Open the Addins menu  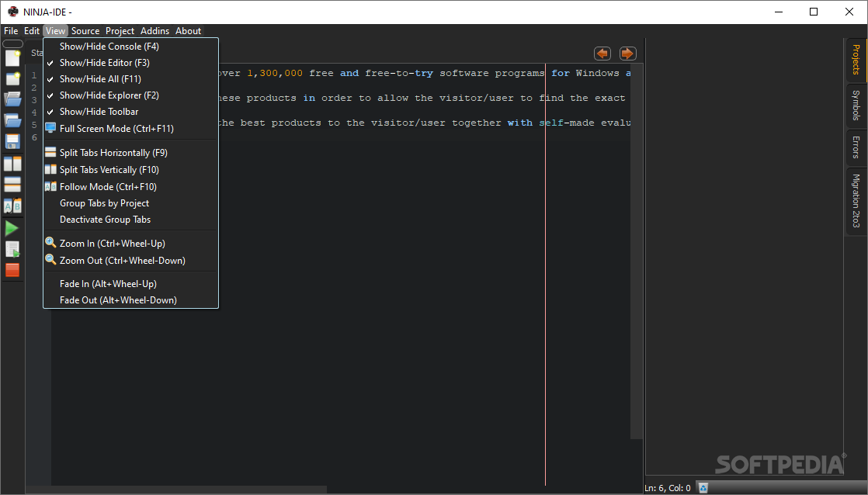[x=155, y=31]
